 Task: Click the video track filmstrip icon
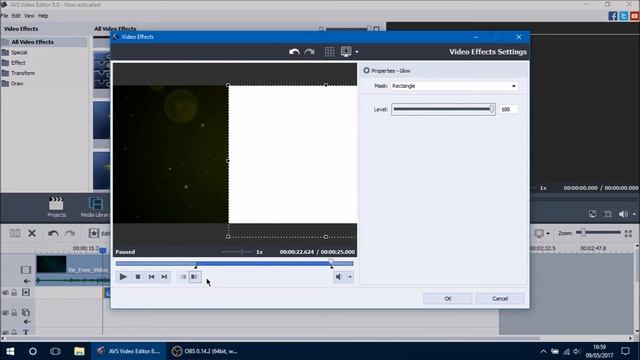click(26, 270)
